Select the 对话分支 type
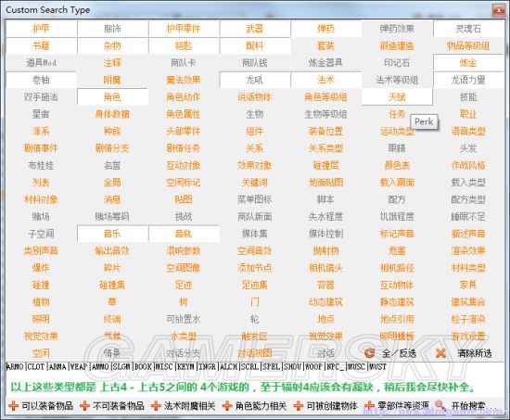Screen dimensions: 510x420 click(x=184, y=353)
